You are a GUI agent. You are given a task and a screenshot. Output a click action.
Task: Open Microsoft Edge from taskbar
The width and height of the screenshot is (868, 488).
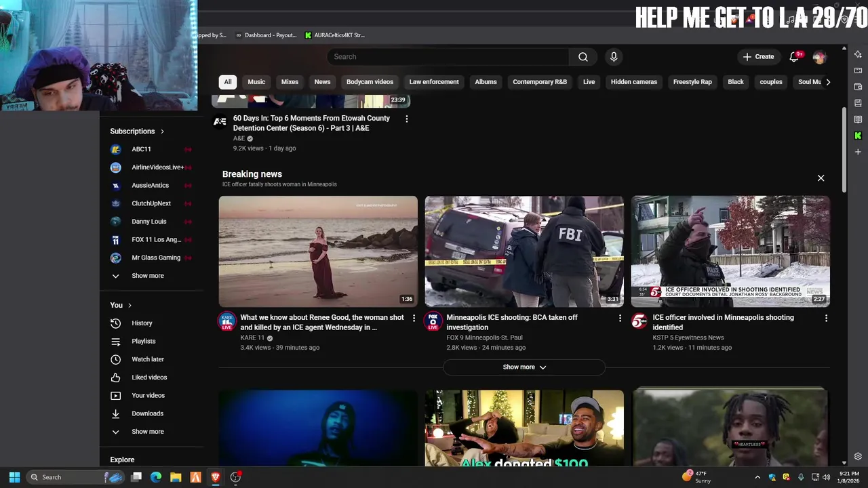click(156, 477)
